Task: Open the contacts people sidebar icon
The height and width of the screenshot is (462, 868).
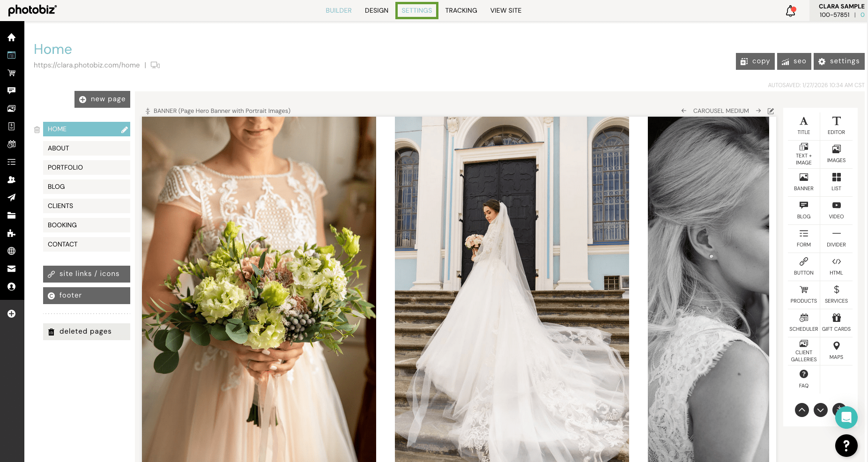Action: coord(12,179)
